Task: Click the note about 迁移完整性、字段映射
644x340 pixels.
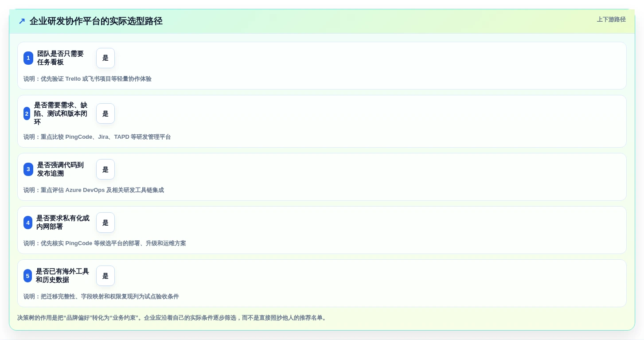Action: [101, 297]
